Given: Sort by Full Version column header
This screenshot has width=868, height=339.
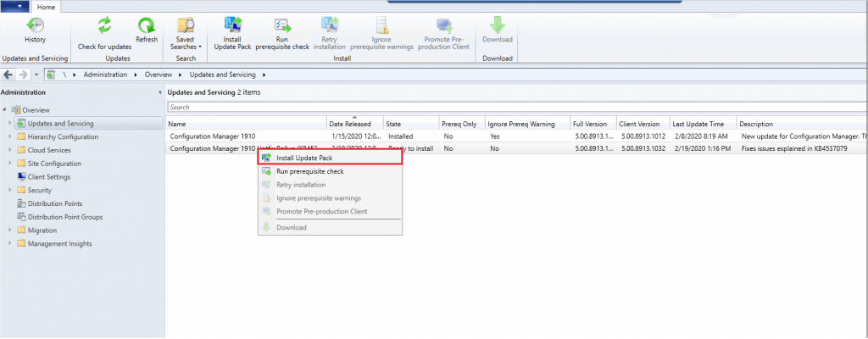Looking at the screenshot, I should click(x=593, y=124).
